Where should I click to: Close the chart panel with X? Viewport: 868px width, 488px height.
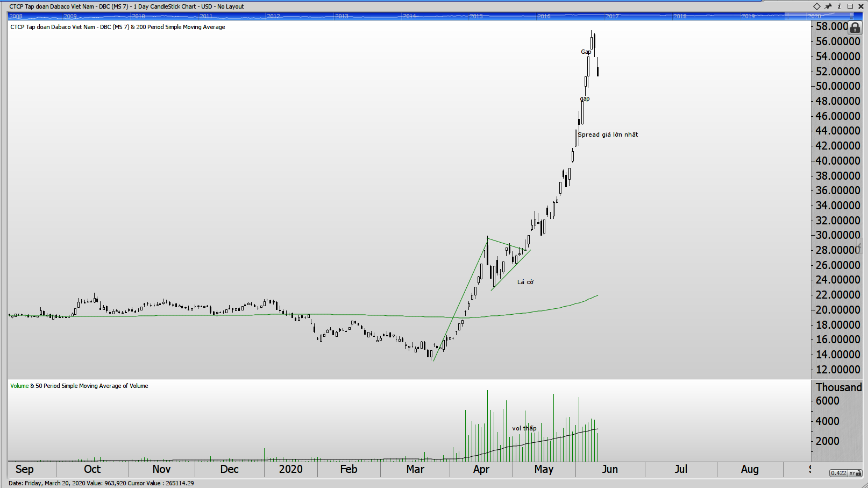click(x=861, y=6)
